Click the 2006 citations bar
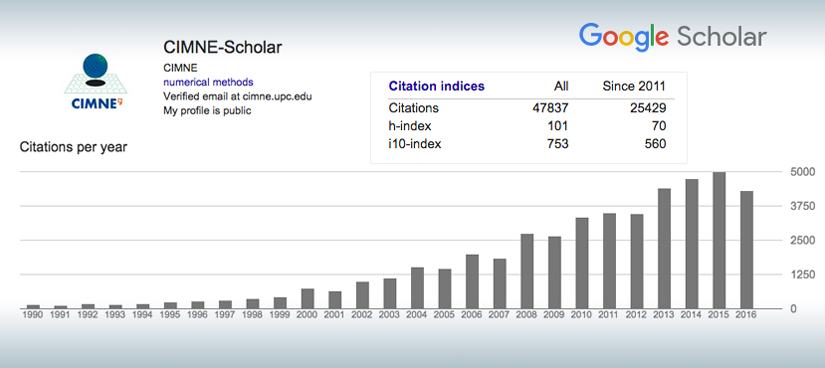 tap(472, 282)
